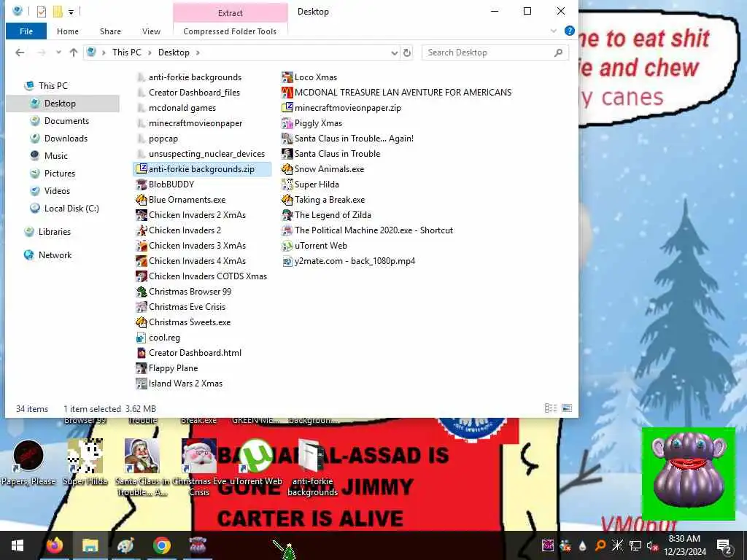Go back with the Back arrow button
This screenshot has width=747, height=560.
point(20,52)
